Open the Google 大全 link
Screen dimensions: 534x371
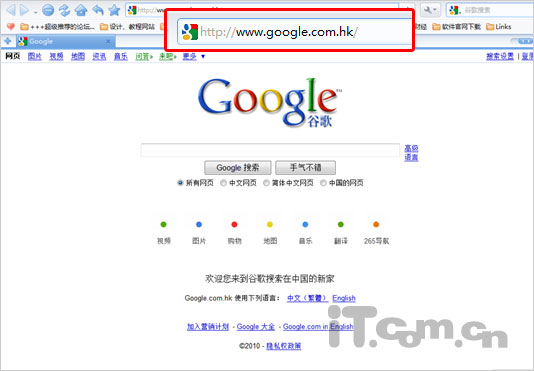(x=256, y=326)
